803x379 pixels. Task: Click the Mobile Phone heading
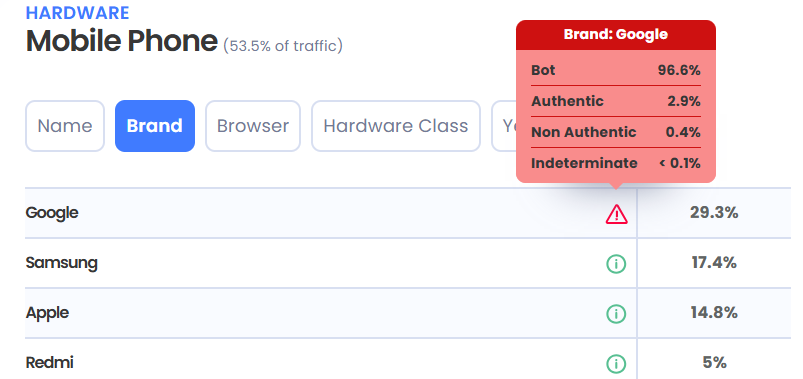tap(122, 41)
